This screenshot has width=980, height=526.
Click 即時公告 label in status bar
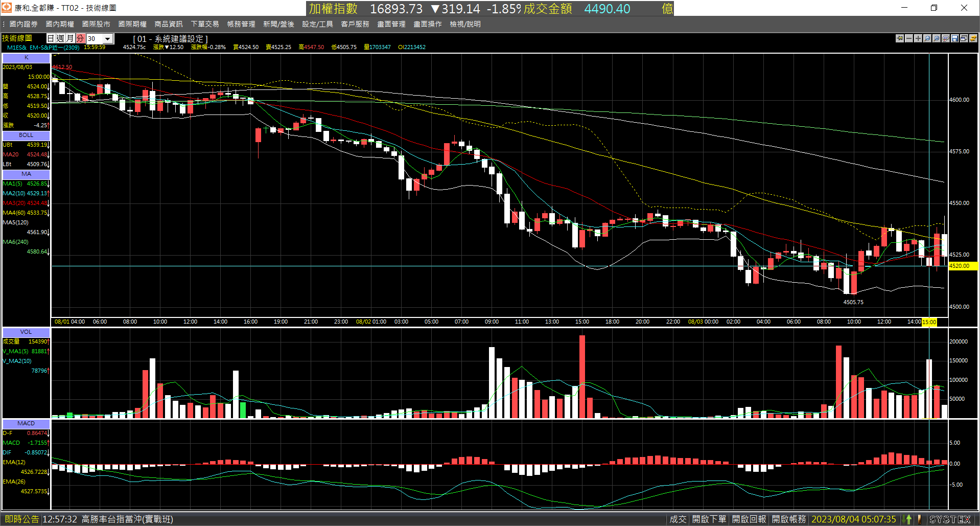click(22, 519)
